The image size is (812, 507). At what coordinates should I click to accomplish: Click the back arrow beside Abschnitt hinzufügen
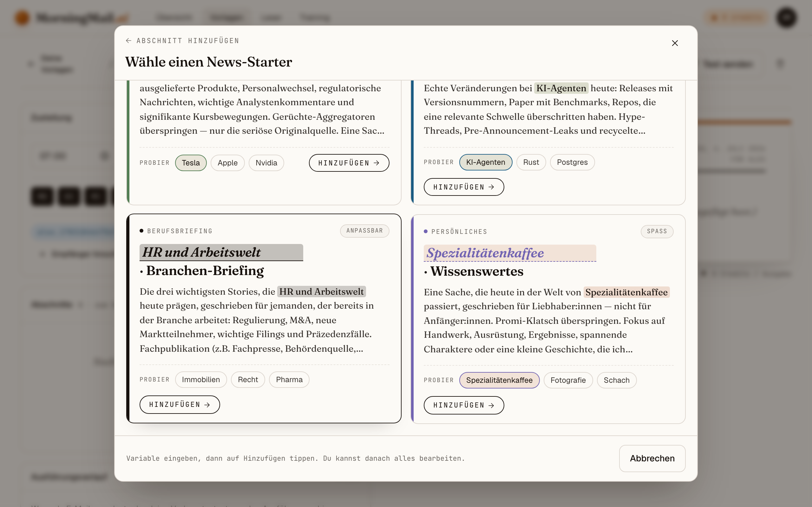pos(128,41)
